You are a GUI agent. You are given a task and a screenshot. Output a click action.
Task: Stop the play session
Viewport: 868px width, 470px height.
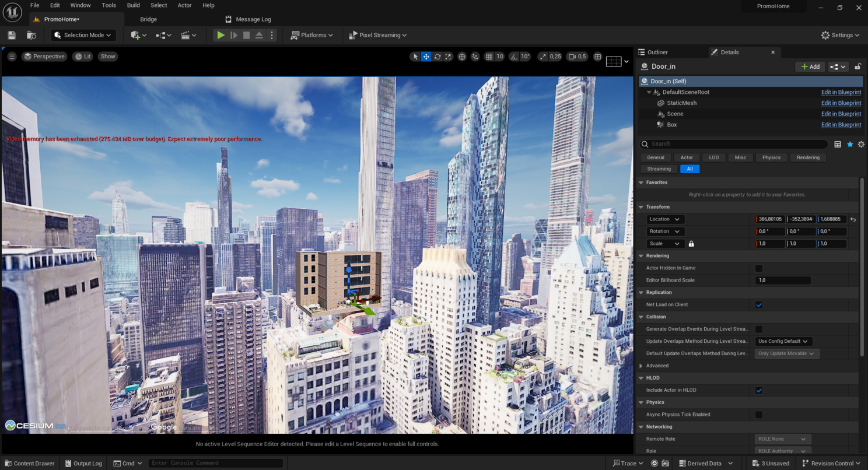[246, 35]
